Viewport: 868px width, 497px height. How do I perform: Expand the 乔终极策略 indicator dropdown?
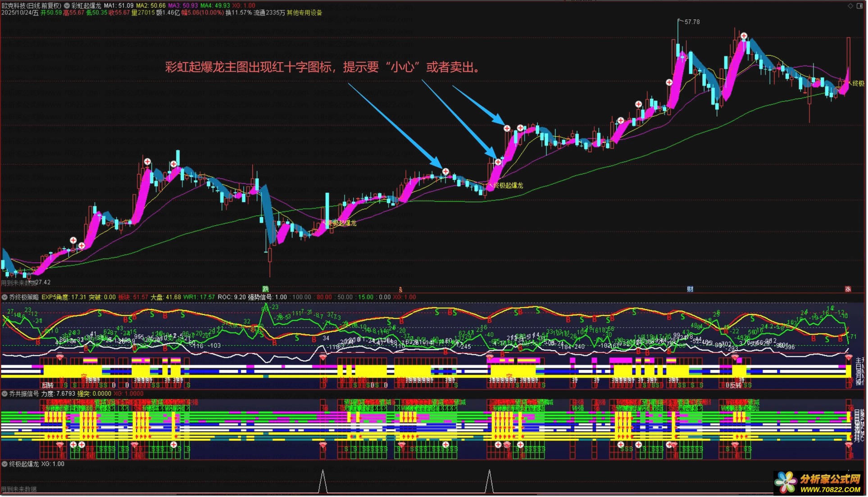pos(5,298)
